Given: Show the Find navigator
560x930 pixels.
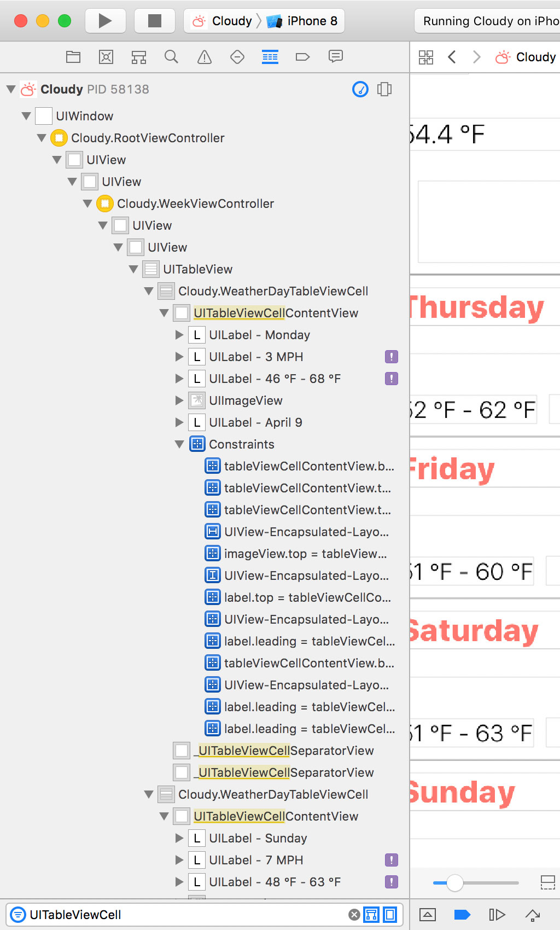Looking at the screenshot, I should (x=172, y=57).
